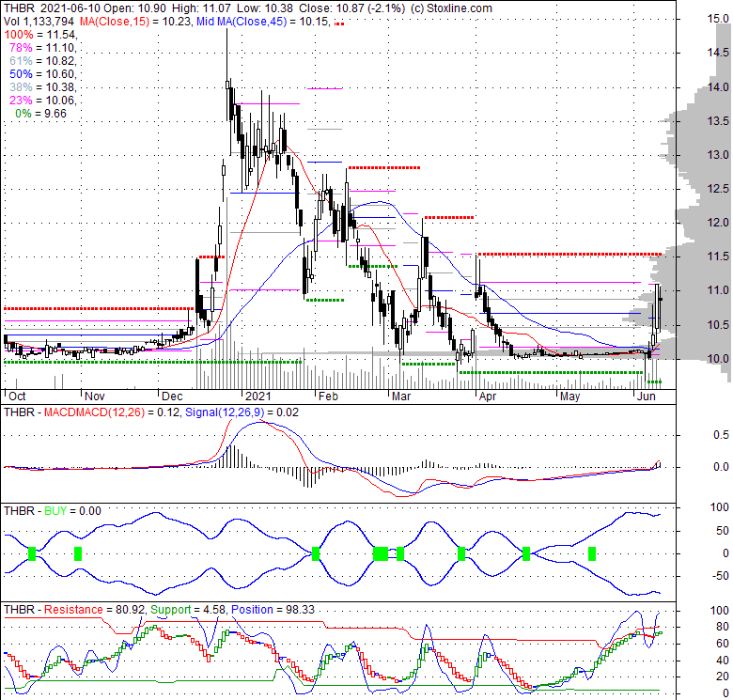Click the '78% = 11.10' Fibonacci level
This screenshot has width=733, height=700.
[x=42, y=48]
